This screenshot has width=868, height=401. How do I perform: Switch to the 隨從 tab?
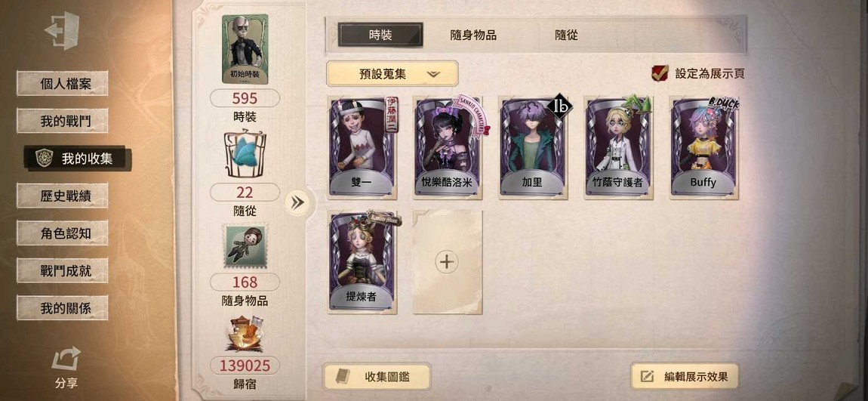point(566,35)
